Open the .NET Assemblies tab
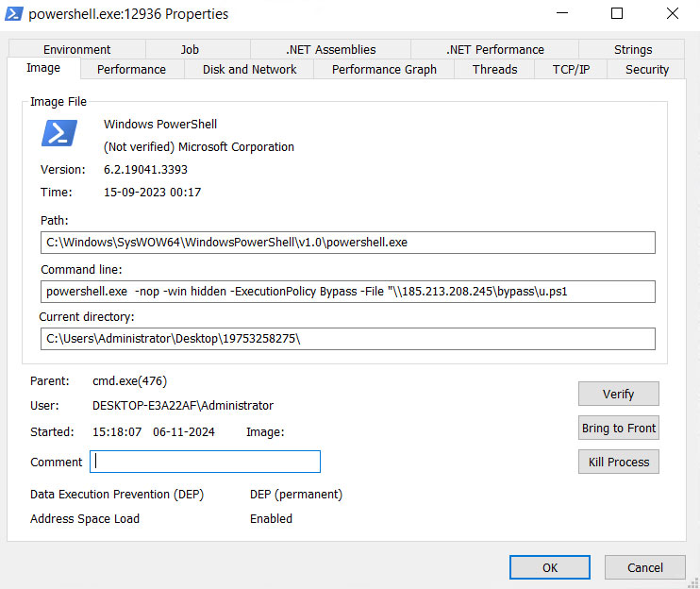700x589 pixels. click(x=331, y=50)
